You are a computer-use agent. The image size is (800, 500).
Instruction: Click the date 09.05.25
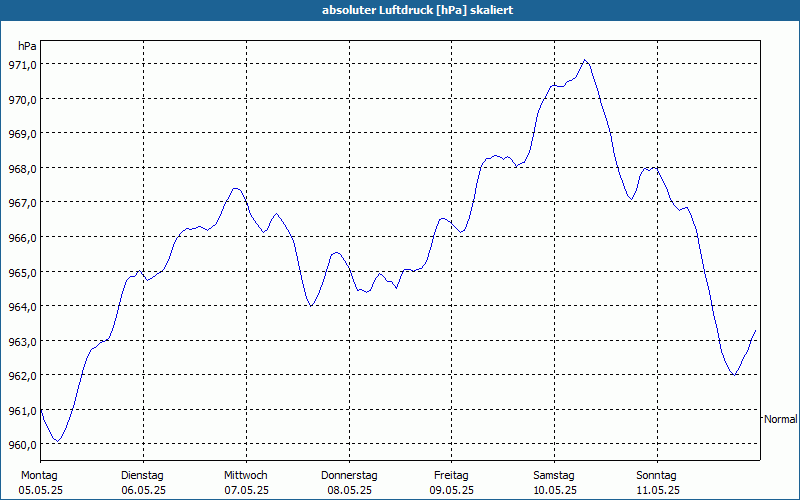click(x=452, y=491)
